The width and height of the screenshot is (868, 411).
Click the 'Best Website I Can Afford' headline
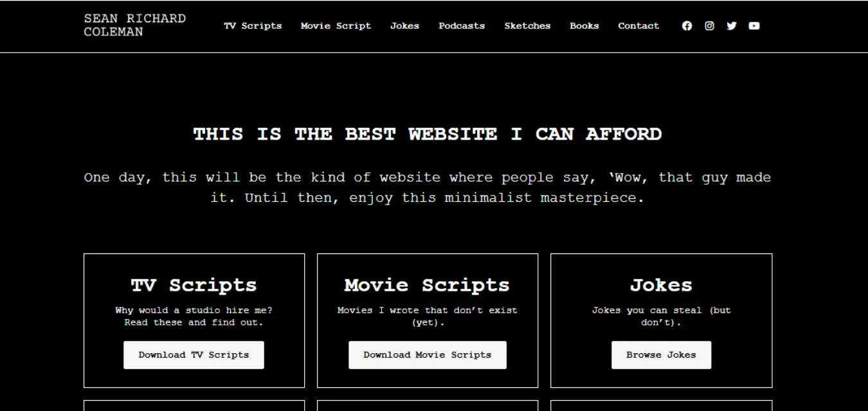(428, 134)
